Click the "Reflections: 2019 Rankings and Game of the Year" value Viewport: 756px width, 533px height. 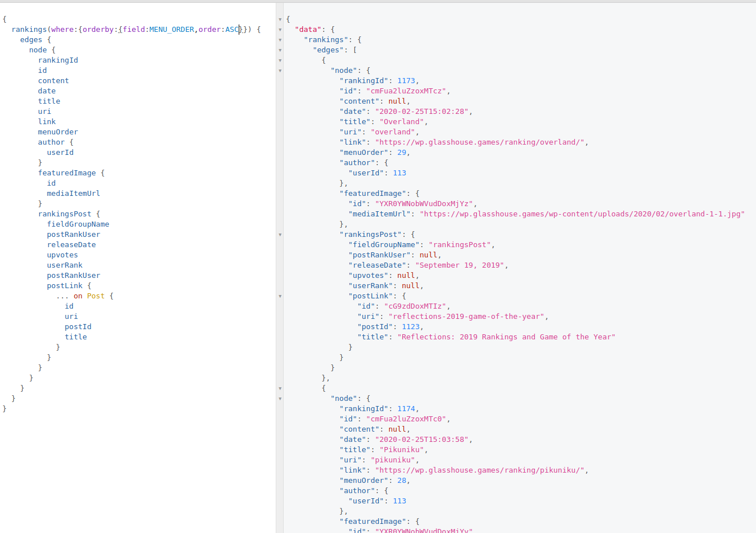pyautogui.click(x=506, y=337)
